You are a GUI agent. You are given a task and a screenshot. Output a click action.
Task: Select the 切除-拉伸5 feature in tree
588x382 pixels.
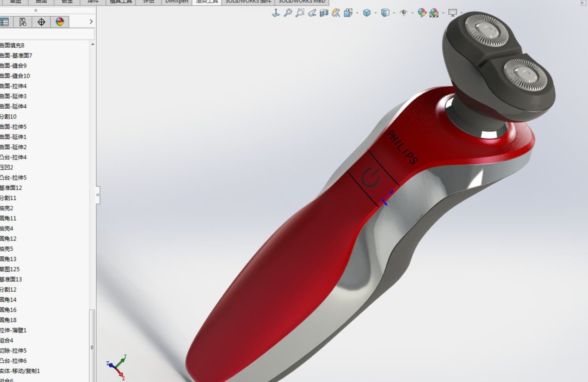pyautogui.click(x=13, y=351)
